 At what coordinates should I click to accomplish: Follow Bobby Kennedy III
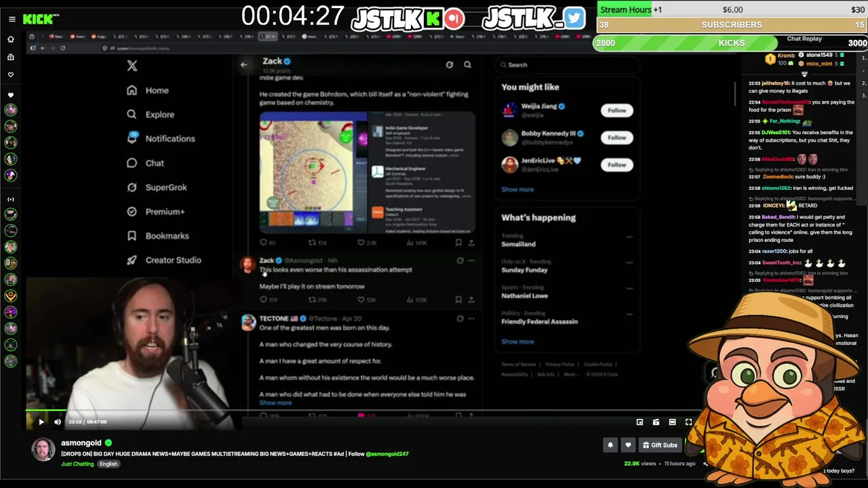click(x=616, y=137)
